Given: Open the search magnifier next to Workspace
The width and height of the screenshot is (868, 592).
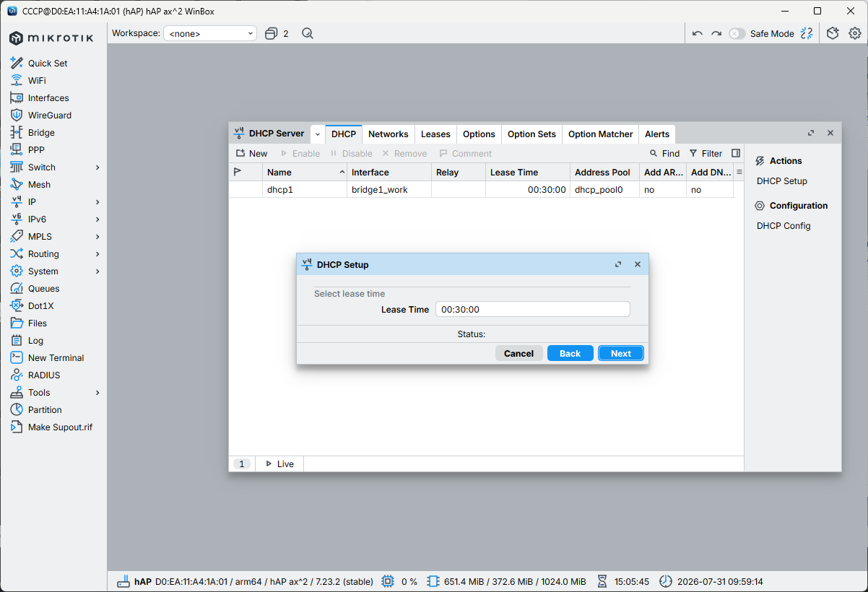Looking at the screenshot, I should point(308,33).
